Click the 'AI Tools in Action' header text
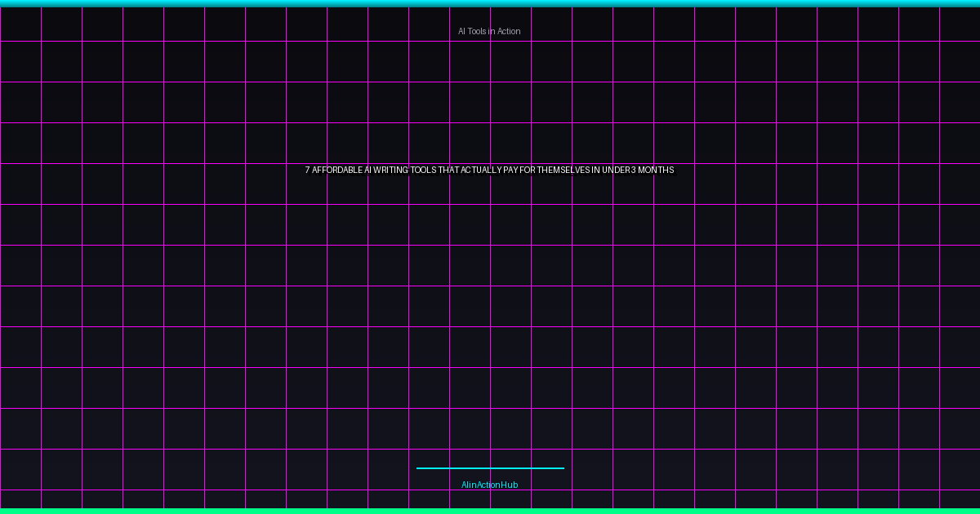Image resolution: width=980 pixels, height=514 pixels. pos(489,31)
